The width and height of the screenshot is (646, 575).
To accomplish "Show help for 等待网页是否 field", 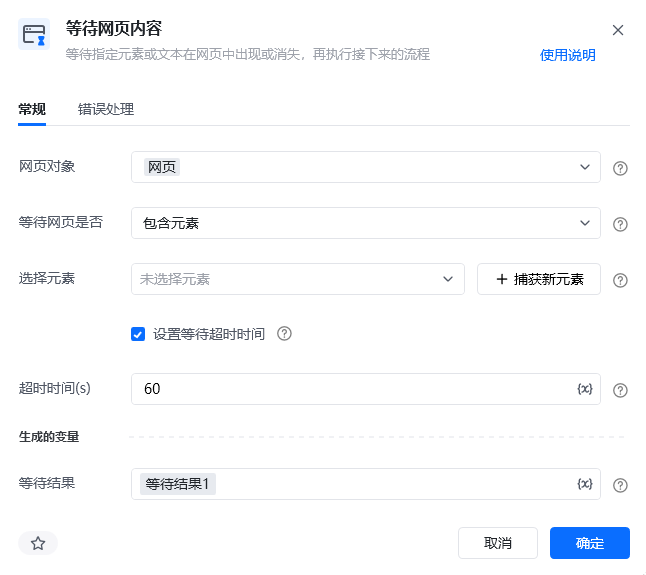I will tap(620, 224).
